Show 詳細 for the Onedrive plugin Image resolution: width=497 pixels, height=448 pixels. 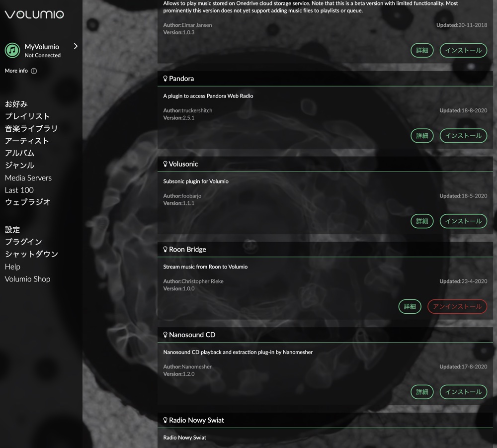(x=422, y=50)
